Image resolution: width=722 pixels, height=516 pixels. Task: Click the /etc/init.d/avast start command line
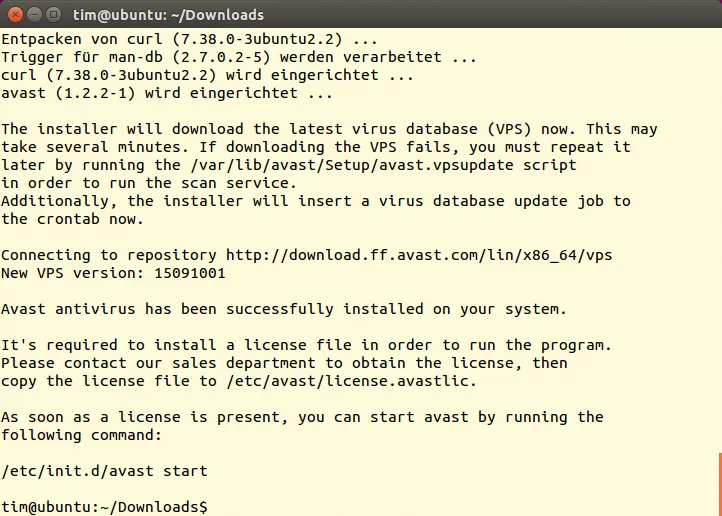(x=104, y=471)
